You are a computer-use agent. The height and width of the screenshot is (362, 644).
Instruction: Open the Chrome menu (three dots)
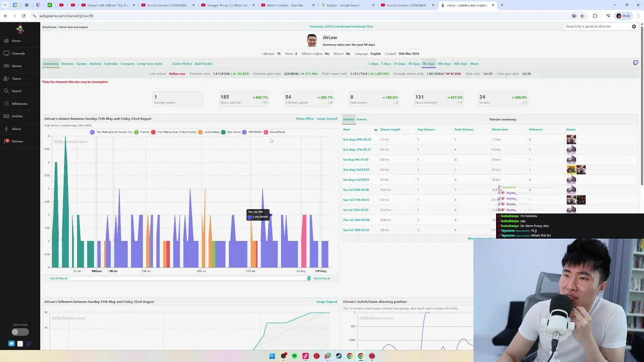(638, 16)
